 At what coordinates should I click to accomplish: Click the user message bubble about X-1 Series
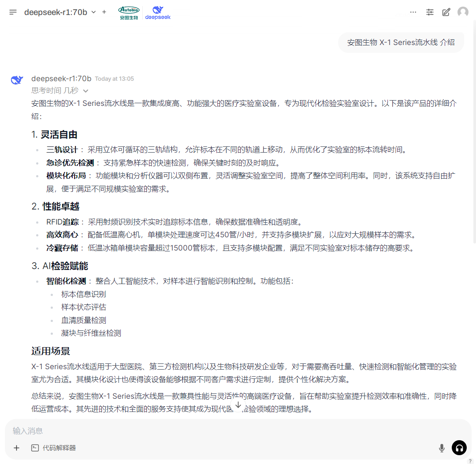tap(401, 42)
